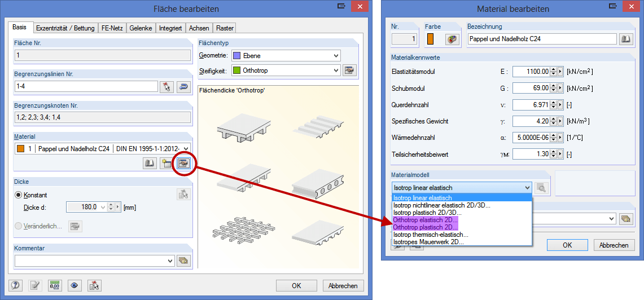
Task: Click the Begrenzungslinien Nr. field with 1-4
Action: click(86, 87)
